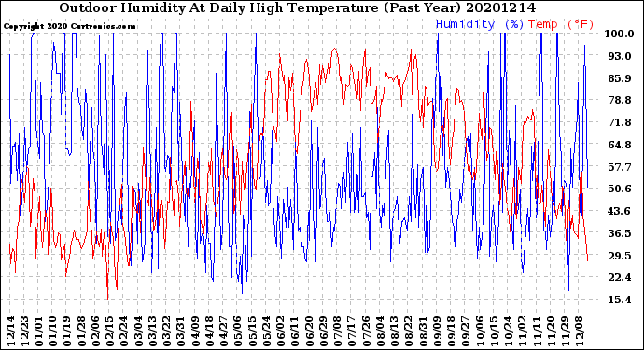
Task: Click the x-axis date label 07/26
Action: (366, 331)
